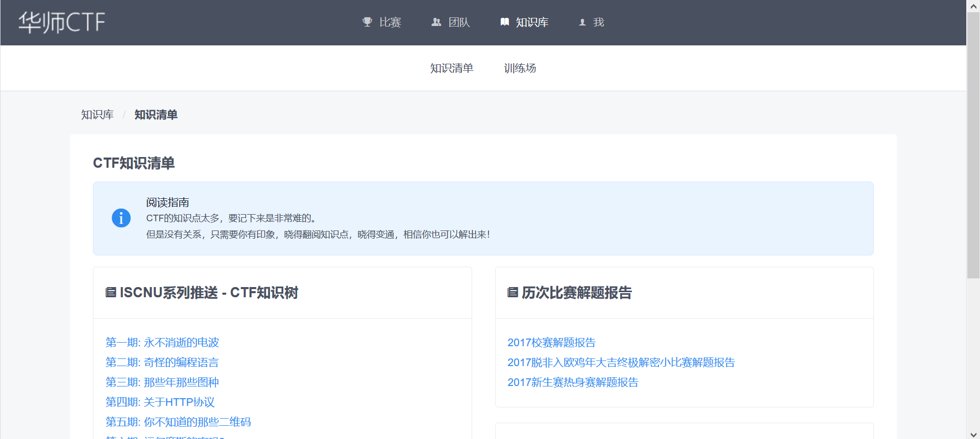Switch to the 知识清单 sub-tab
The height and width of the screenshot is (439, 980).
[x=452, y=68]
